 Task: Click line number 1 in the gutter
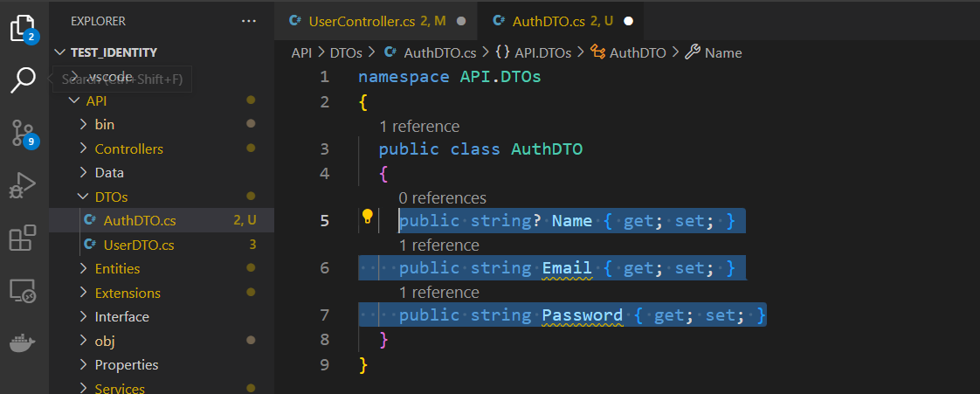pyautogui.click(x=324, y=77)
